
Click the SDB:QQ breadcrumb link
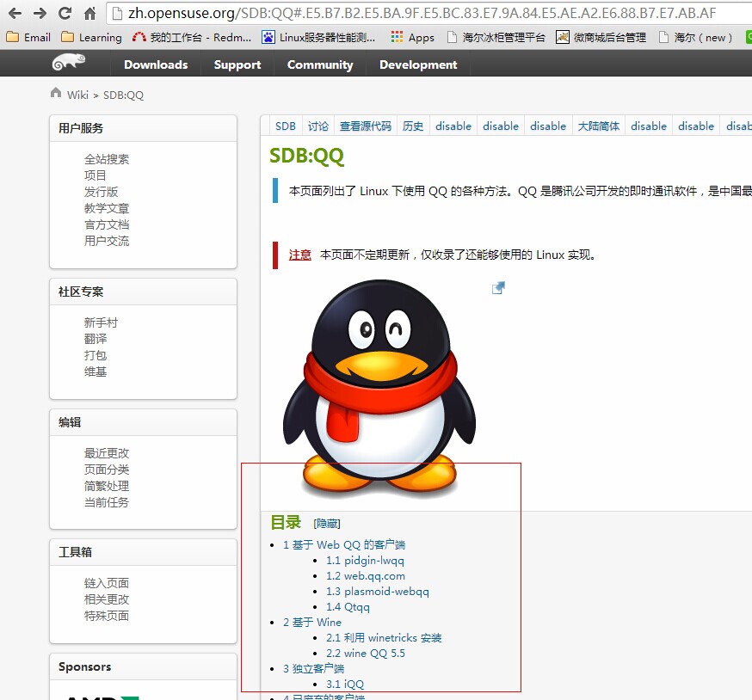click(x=123, y=95)
